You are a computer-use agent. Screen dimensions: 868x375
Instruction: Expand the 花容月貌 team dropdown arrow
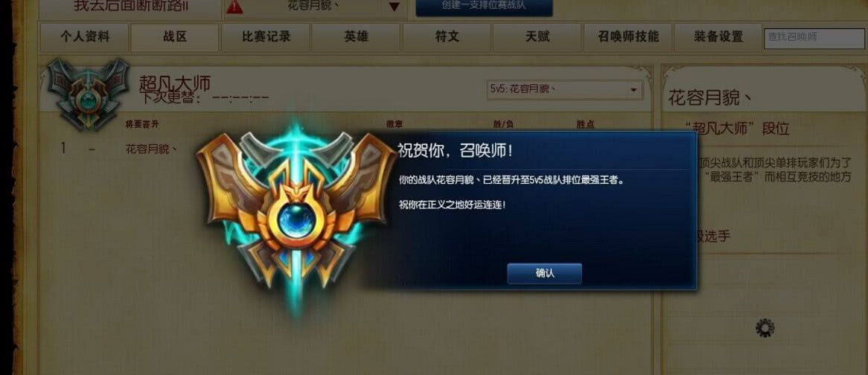(x=394, y=7)
